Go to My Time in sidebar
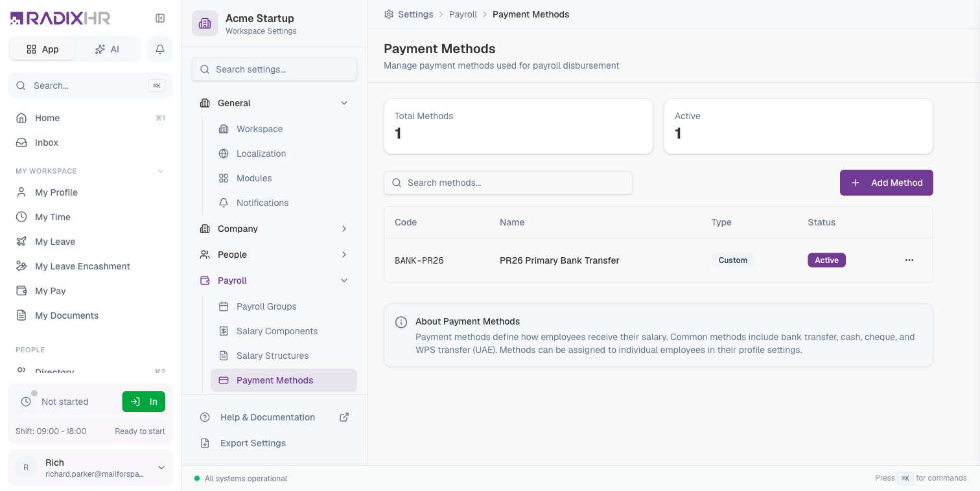This screenshot has height=491, width=980. click(x=90, y=217)
